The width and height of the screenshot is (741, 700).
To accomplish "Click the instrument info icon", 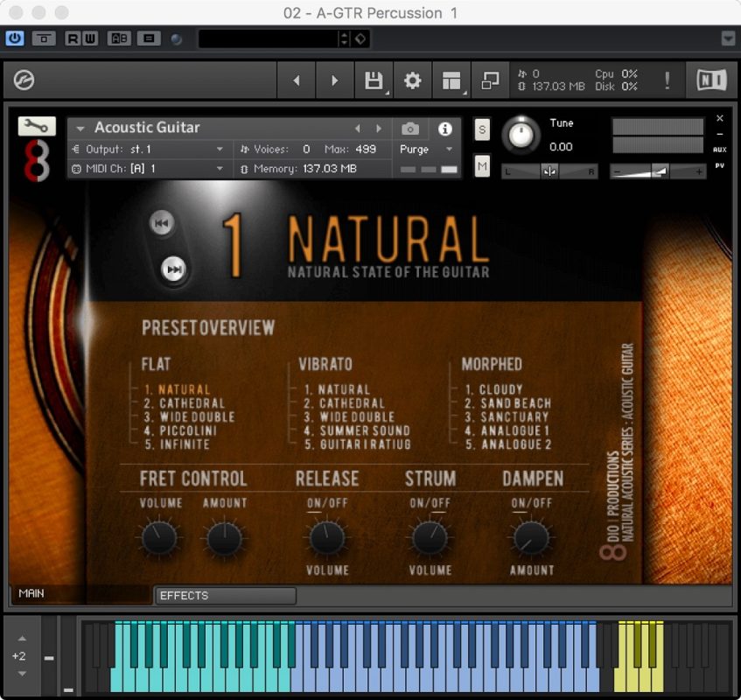I will 444,129.
